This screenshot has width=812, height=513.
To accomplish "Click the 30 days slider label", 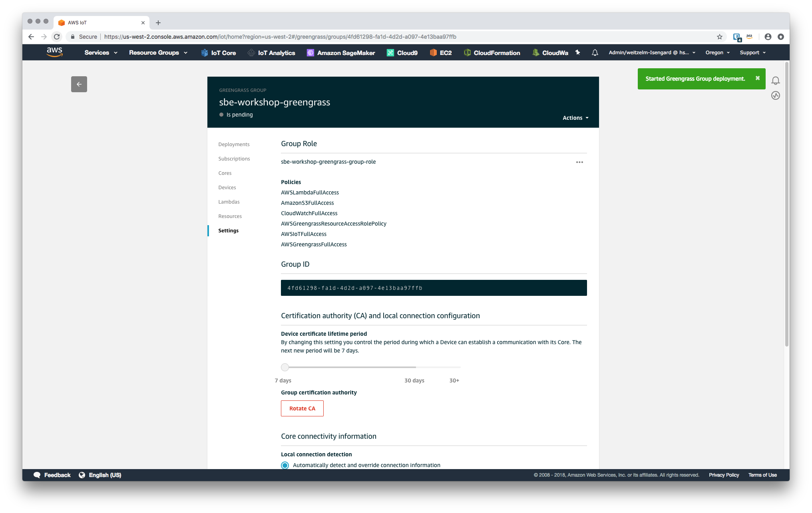I will (x=414, y=380).
